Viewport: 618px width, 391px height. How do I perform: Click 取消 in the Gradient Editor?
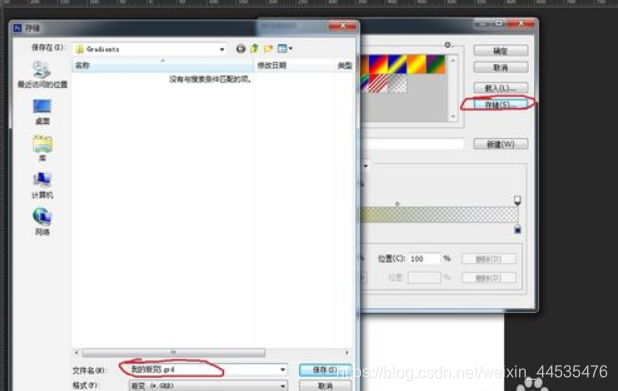[x=501, y=67]
